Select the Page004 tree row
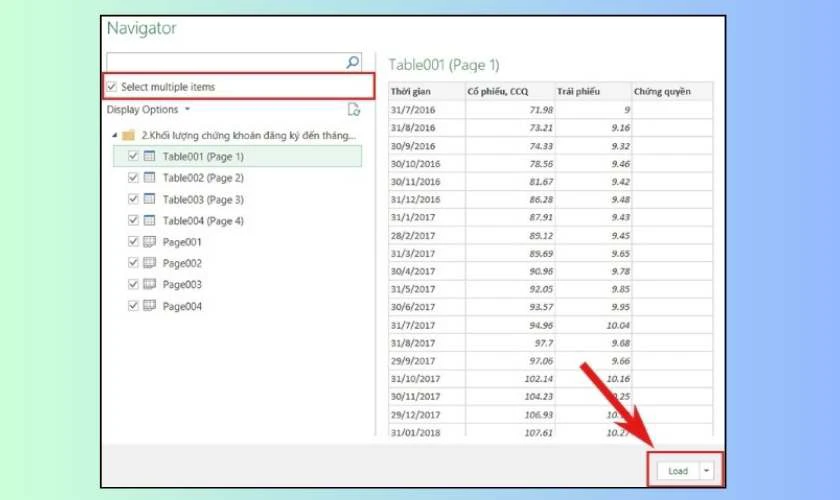 click(237, 306)
